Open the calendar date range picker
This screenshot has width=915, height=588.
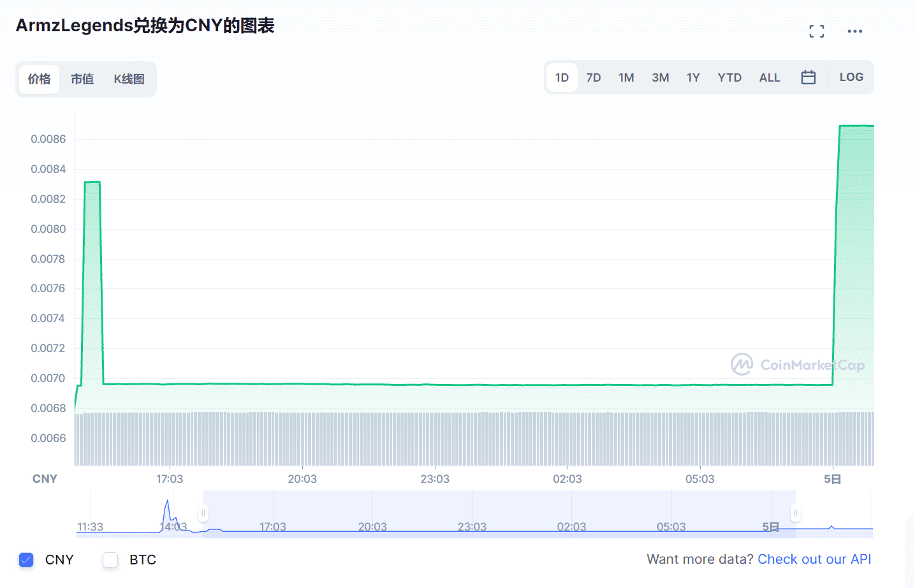tap(808, 78)
